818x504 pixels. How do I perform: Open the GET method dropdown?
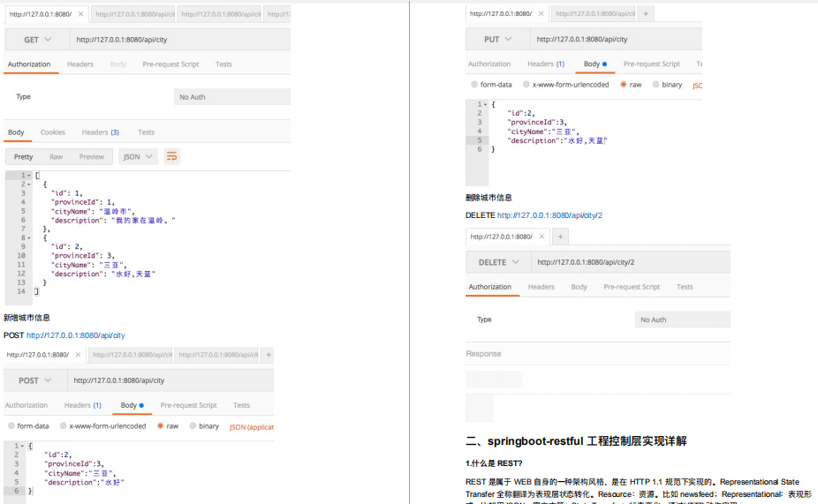tap(38, 40)
